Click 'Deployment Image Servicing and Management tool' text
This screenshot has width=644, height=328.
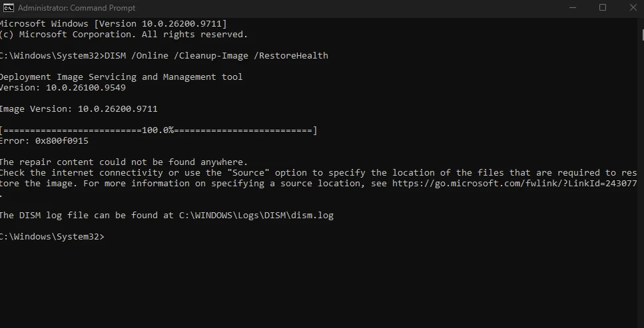(121, 77)
